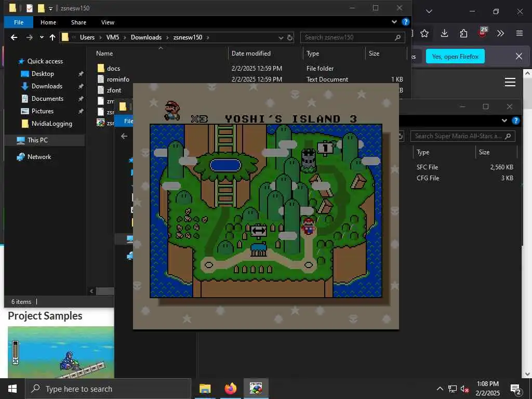
Task: Click the Search zsnesw150 field
Action: pos(352,37)
